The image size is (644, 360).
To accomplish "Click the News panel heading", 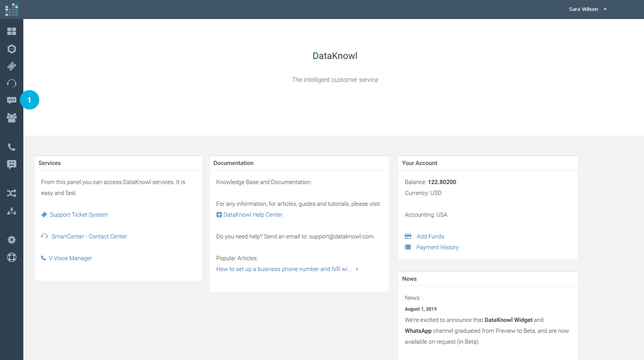I will click(x=409, y=279).
